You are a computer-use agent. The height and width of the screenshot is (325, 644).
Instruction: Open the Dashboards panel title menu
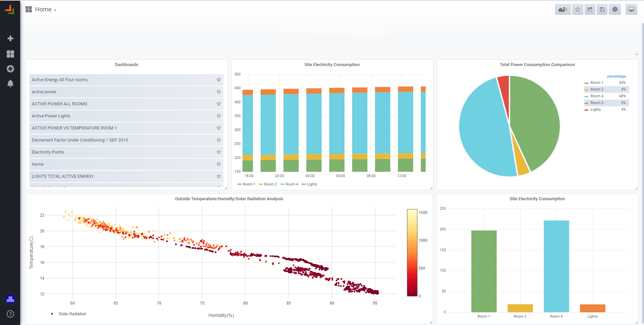click(126, 65)
